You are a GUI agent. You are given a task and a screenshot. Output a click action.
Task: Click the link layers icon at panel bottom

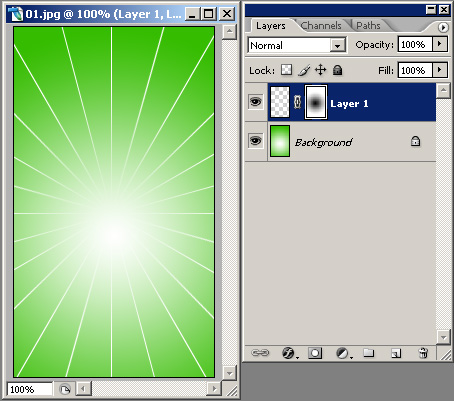tap(260, 353)
